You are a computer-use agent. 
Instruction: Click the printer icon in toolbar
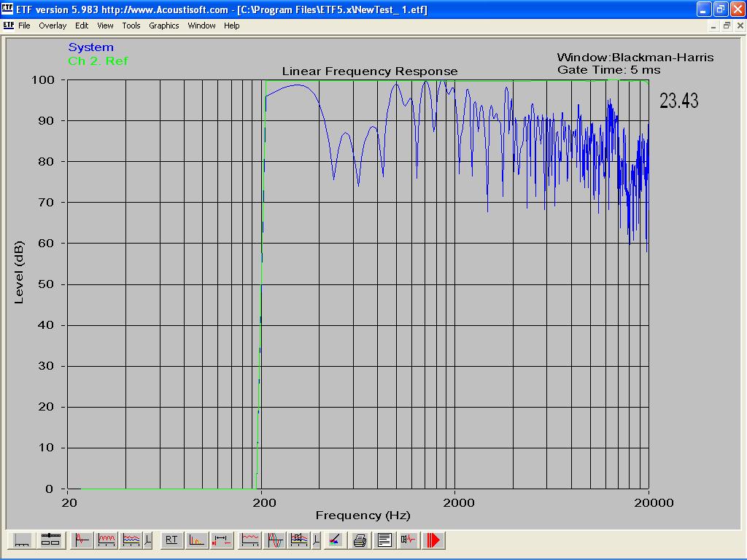[x=360, y=540]
